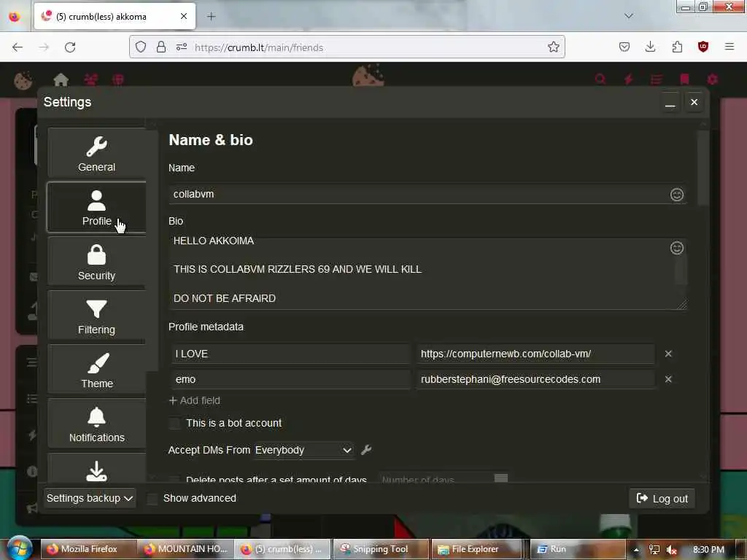
Task: Select the Profile settings tab
Action: tap(97, 208)
